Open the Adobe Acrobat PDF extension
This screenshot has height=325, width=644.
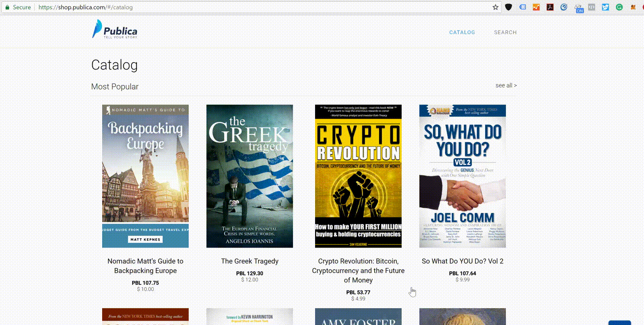[550, 7]
